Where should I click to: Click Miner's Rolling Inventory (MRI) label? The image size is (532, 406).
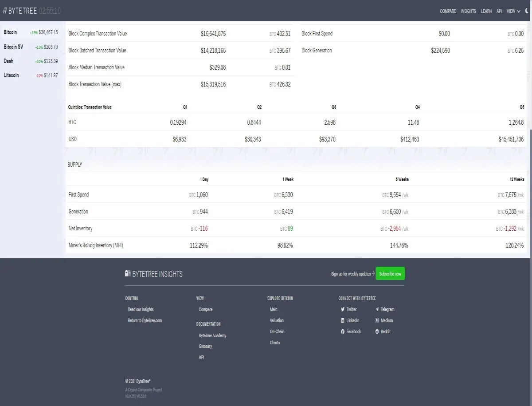[x=96, y=245]
